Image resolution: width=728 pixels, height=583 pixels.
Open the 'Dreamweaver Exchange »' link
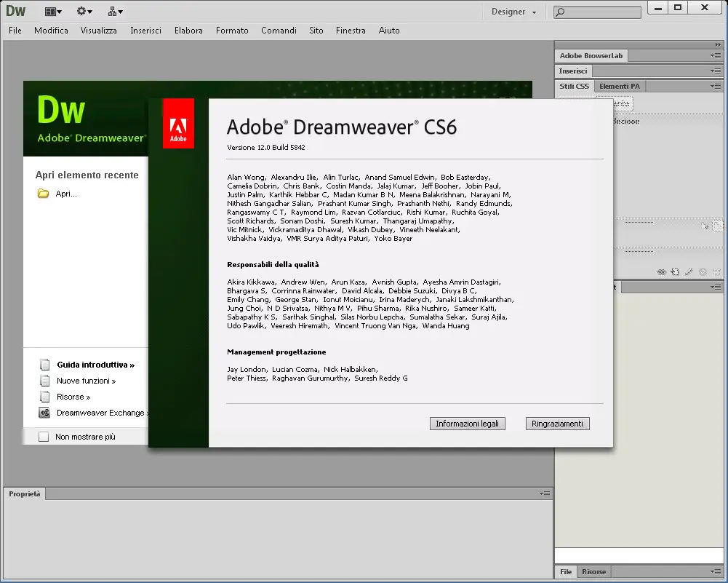(103, 413)
